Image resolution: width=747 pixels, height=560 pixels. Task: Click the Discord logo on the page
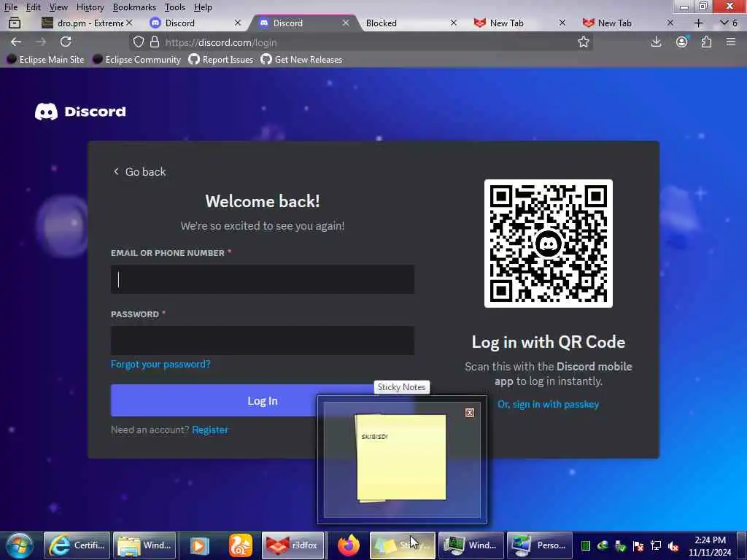(x=80, y=112)
